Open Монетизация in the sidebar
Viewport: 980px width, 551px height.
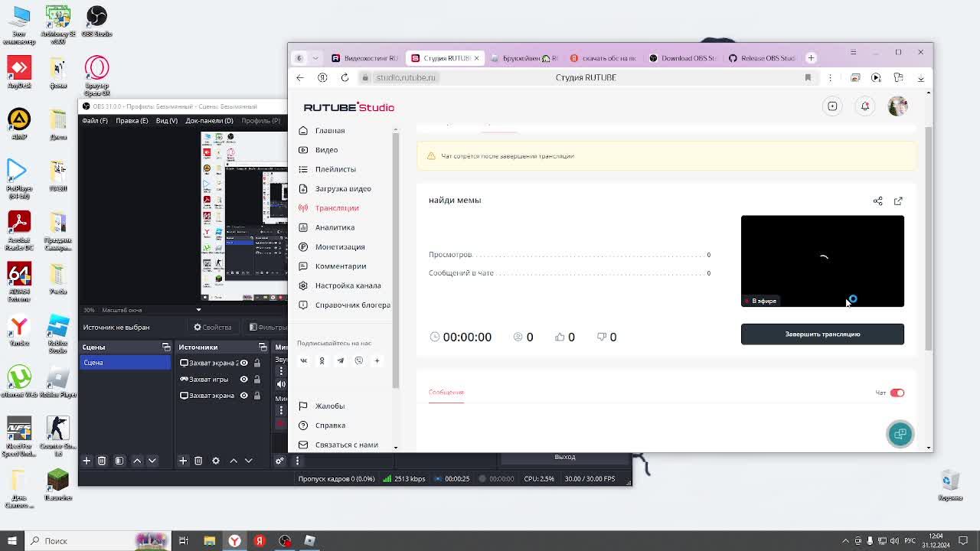coord(340,246)
